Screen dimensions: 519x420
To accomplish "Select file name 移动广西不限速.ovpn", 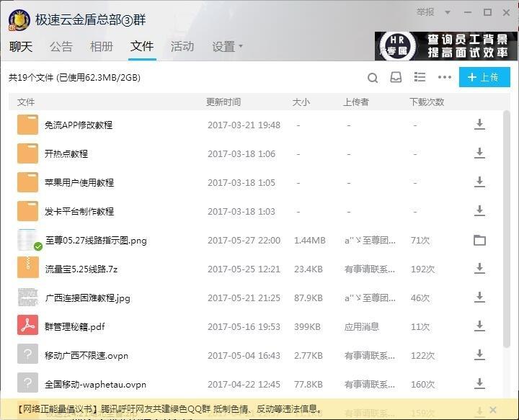I will [x=86, y=355].
